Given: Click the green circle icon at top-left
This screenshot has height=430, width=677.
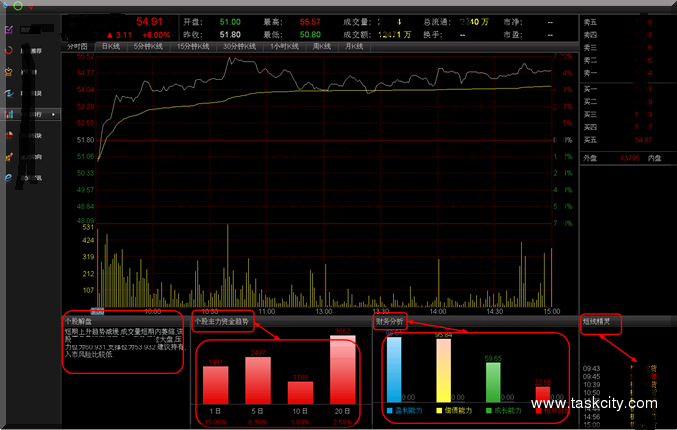Looking at the screenshot, I should pyautogui.click(x=18, y=6).
